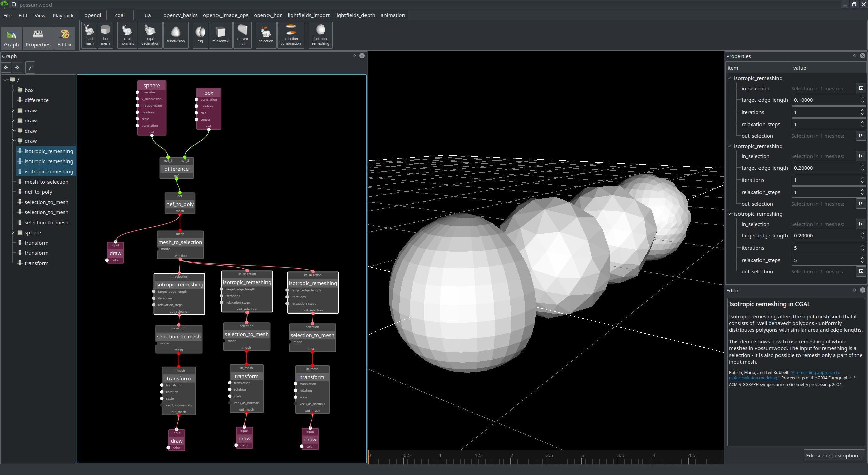Expand the box tree item
Image resolution: width=868 pixels, height=475 pixels.
(13, 90)
